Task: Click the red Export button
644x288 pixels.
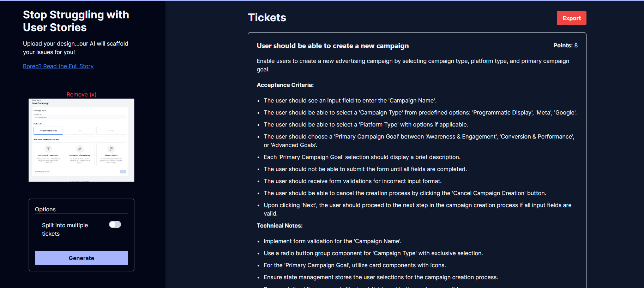Action: [x=571, y=18]
